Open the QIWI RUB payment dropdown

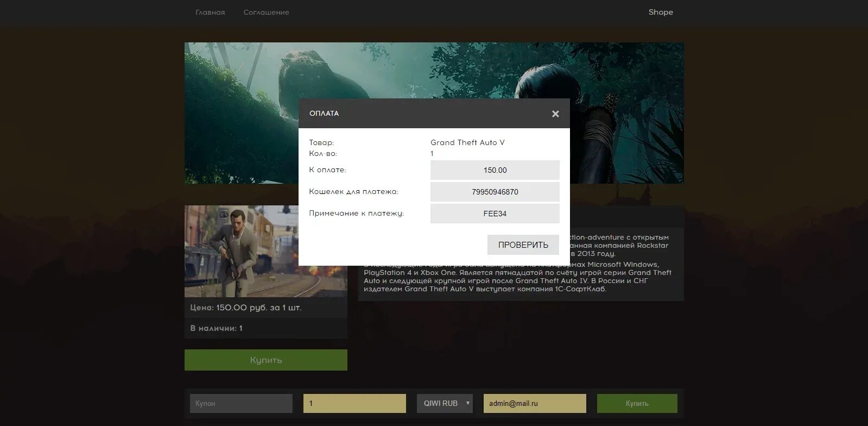coord(445,403)
